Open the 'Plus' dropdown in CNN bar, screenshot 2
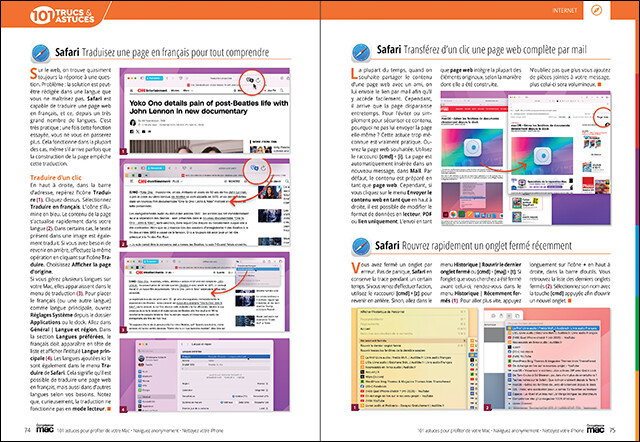Image resolution: width=640 pixels, height=442 pixels. pyautogui.click(x=177, y=181)
